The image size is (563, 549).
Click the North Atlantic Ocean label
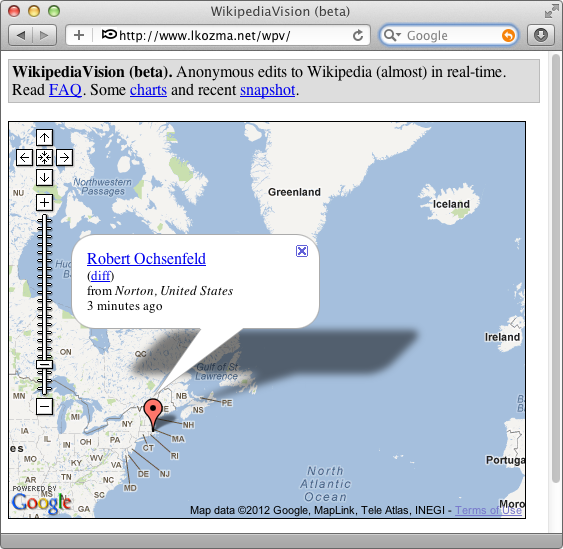pyautogui.click(x=326, y=484)
